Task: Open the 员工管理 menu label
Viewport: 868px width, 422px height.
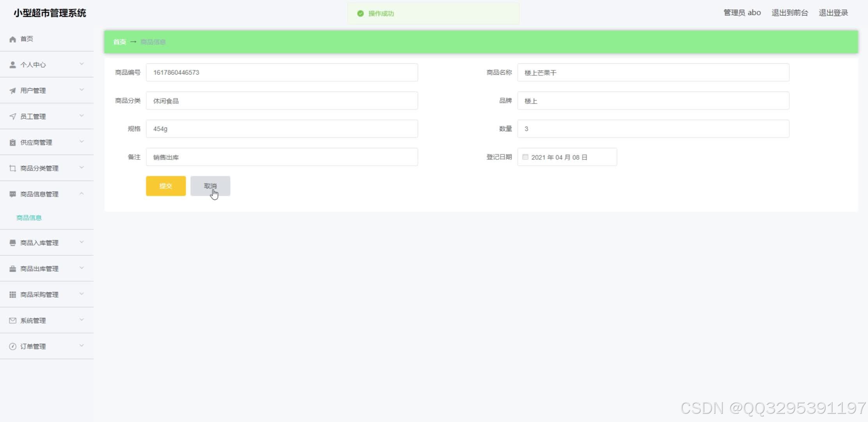Action: (x=33, y=116)
